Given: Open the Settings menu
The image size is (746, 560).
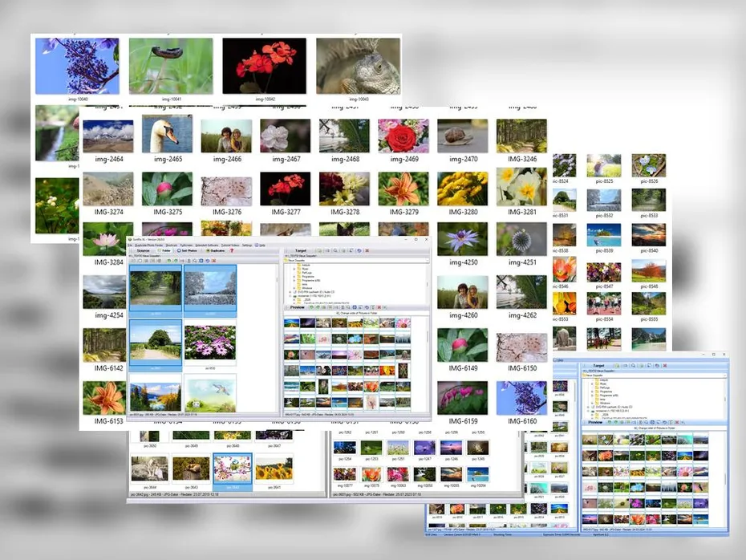Looking at the screenshot, I should coord(247,246).
